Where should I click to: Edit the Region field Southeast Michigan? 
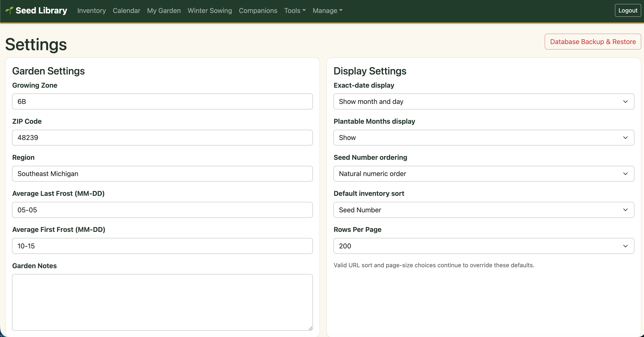pyautogui.click(x=162, y=174)
